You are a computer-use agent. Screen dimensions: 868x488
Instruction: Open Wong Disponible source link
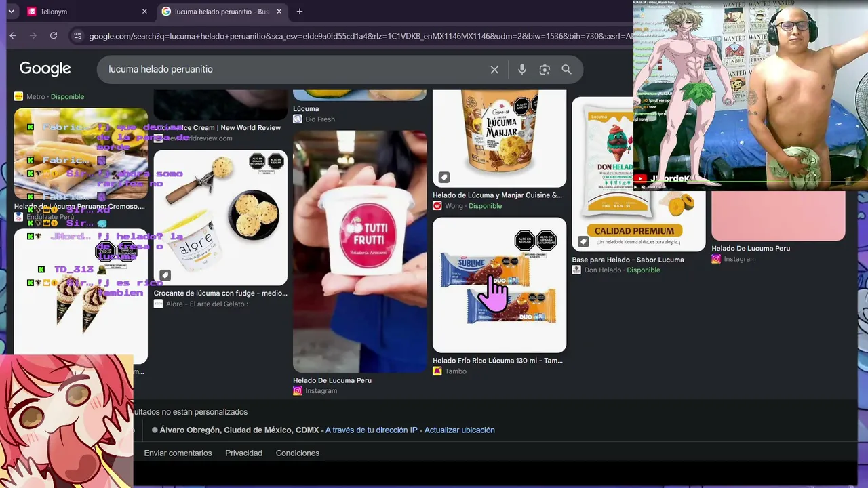click(473, 206)
